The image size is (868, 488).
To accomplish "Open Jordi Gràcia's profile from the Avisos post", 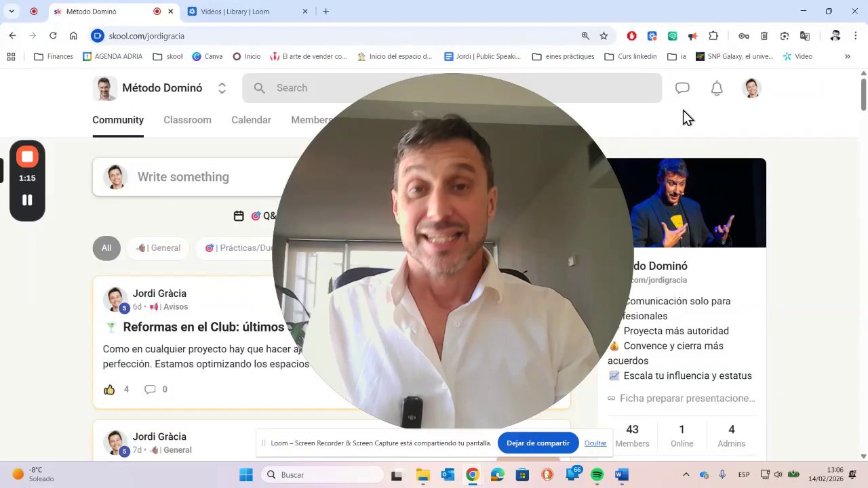I will [x=159, y=293].
